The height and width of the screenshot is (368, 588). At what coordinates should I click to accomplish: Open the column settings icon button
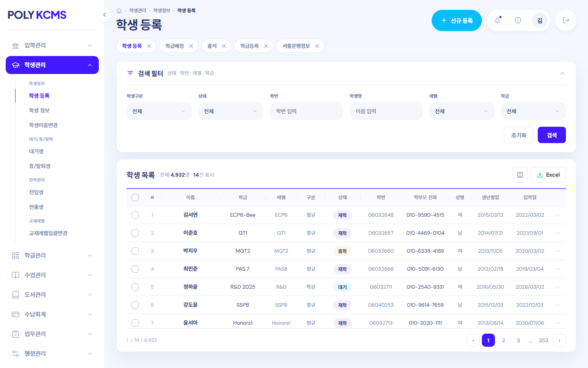tap(520, 175)
